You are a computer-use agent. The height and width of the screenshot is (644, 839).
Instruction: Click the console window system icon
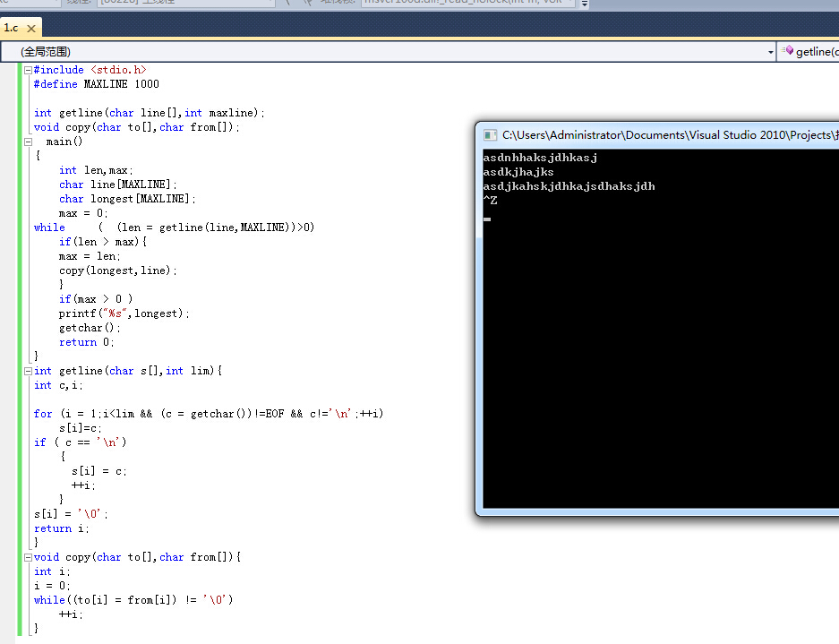[490, 135]
